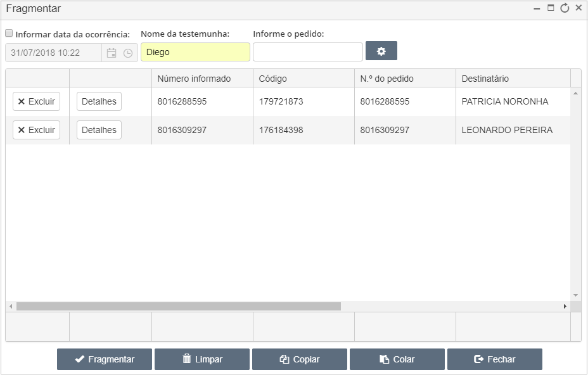Click the Colar paste button
588x377 pixels.
pos(397,359)
